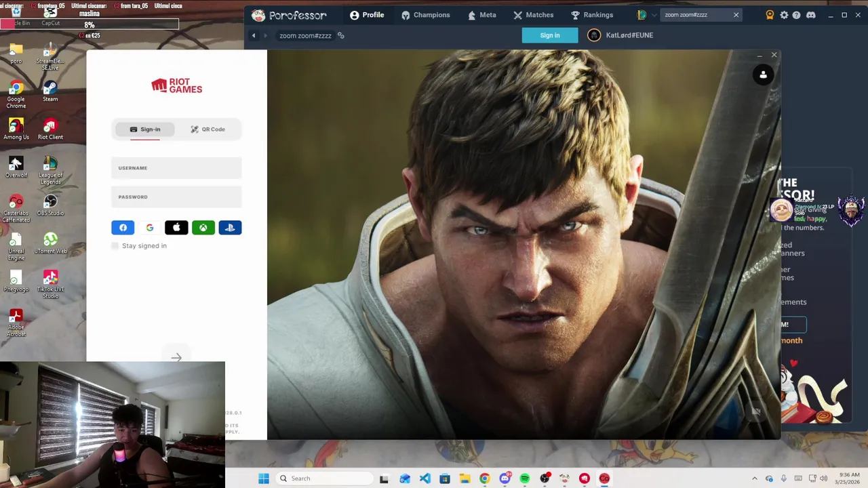The image size is (868, 488).
Task: Open Adobe Acrobat desktop shortcut
Action: click(16, 321)
